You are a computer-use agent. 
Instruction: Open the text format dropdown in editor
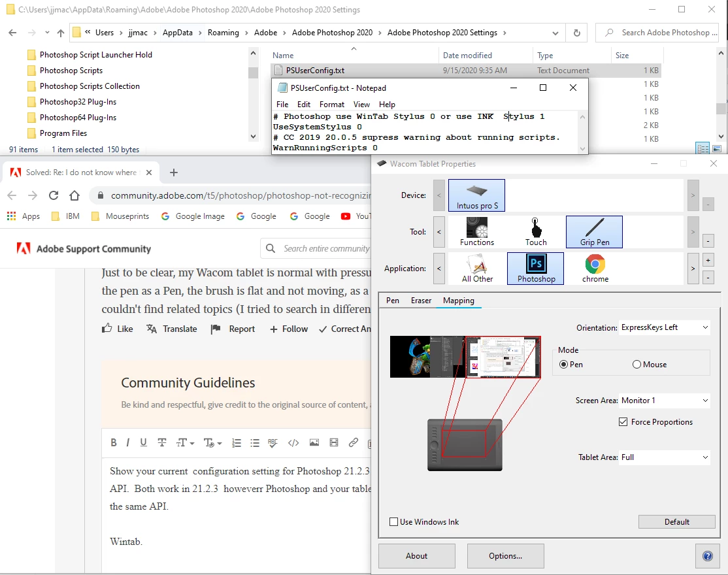click(212, 443)
